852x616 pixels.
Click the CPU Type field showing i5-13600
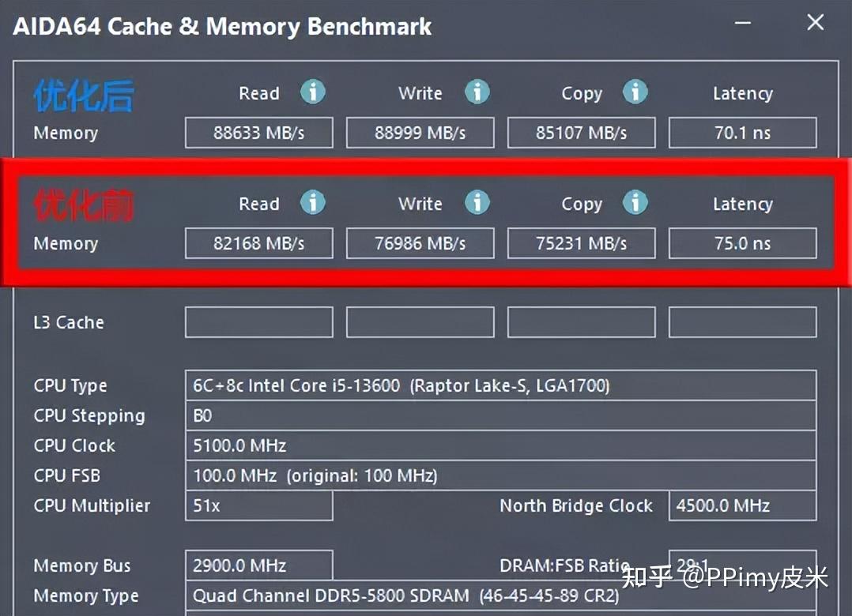pyautogui.click(x=500, y=385)
